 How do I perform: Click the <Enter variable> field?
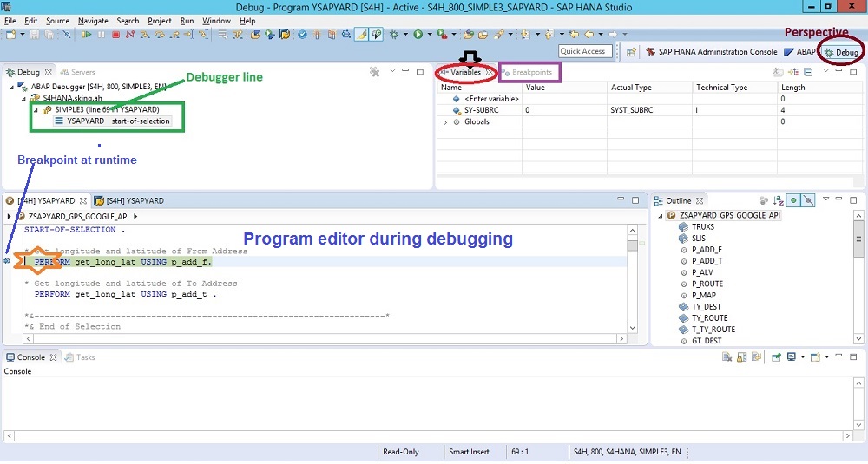click(x=491, y=99)
